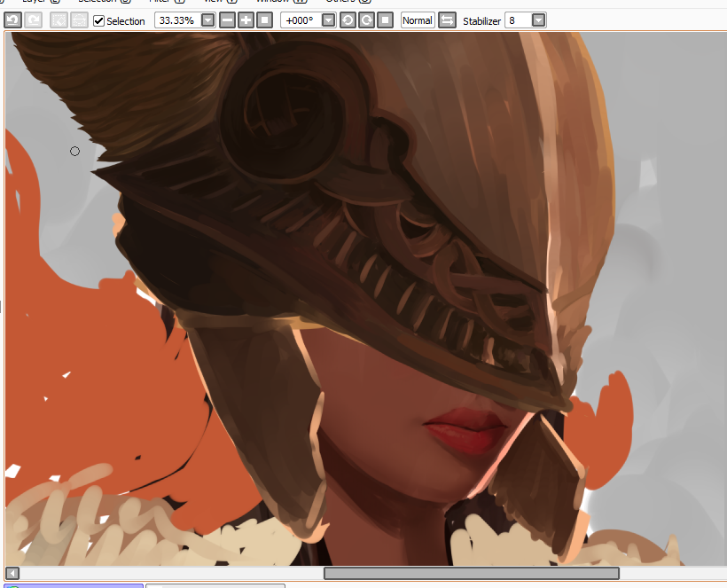Click the scrollbar left arrow
The height and width of the screenshot is (588, 727).
coord(12,574)
